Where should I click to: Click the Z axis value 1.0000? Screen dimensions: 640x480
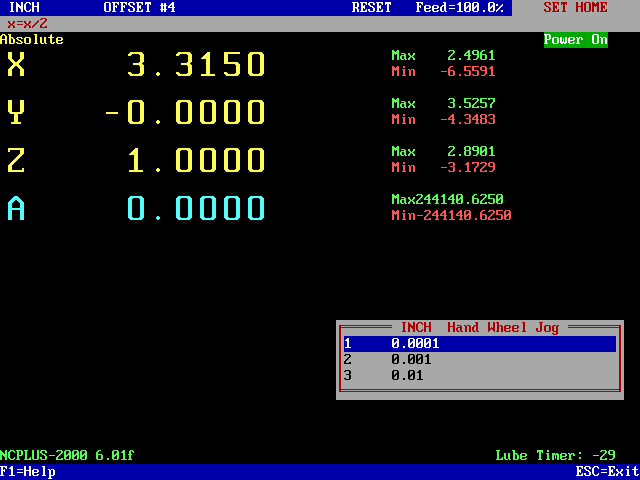196,160
